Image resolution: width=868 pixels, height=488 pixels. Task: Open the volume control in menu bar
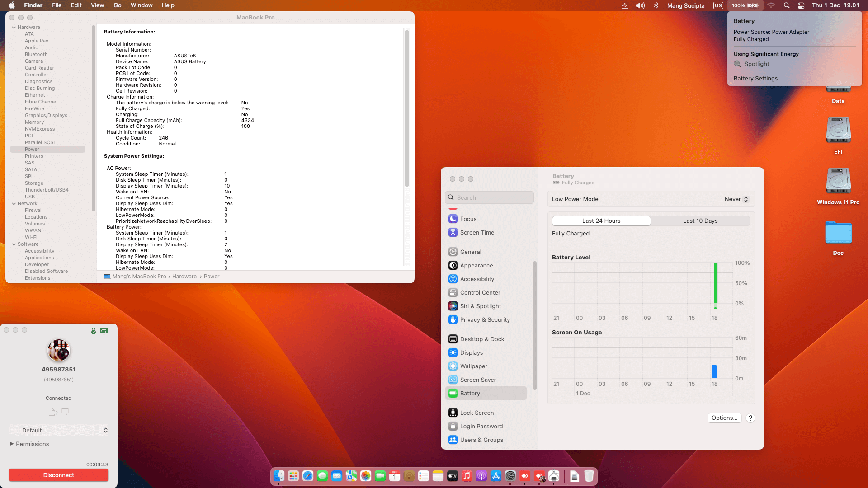click(x=640, y=5)
